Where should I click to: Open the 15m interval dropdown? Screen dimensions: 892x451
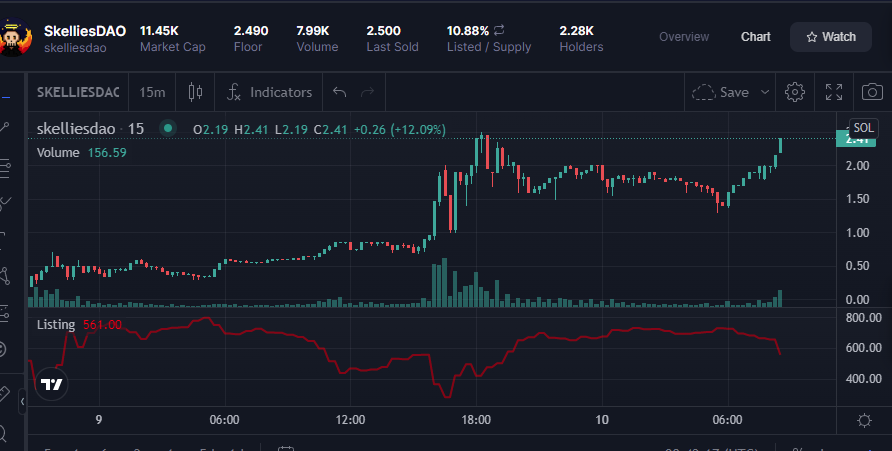pos(152,92)
